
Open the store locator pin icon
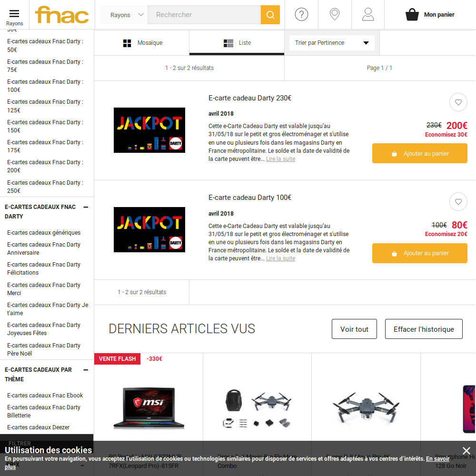pos(335,14)
